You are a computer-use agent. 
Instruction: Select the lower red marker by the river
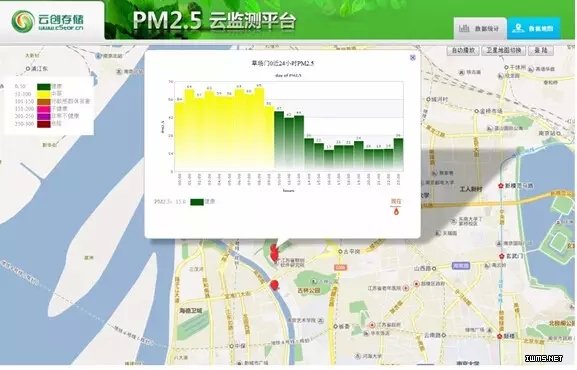(274, 285)
